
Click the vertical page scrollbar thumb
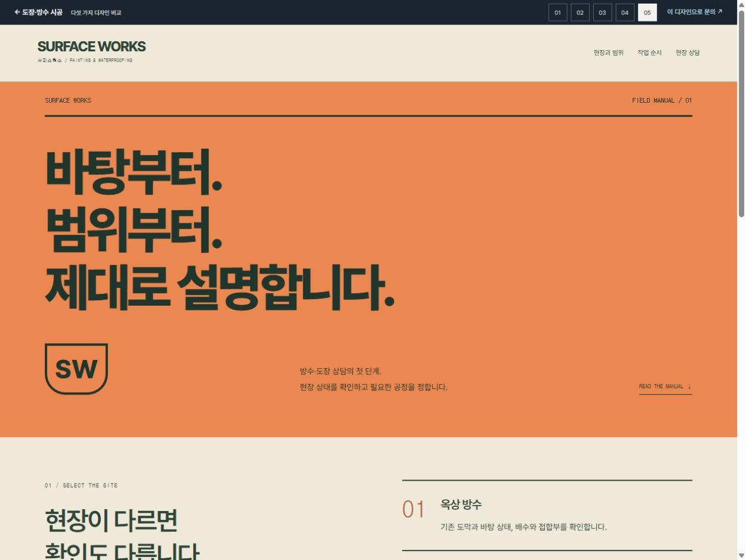[x=741, y=113]
